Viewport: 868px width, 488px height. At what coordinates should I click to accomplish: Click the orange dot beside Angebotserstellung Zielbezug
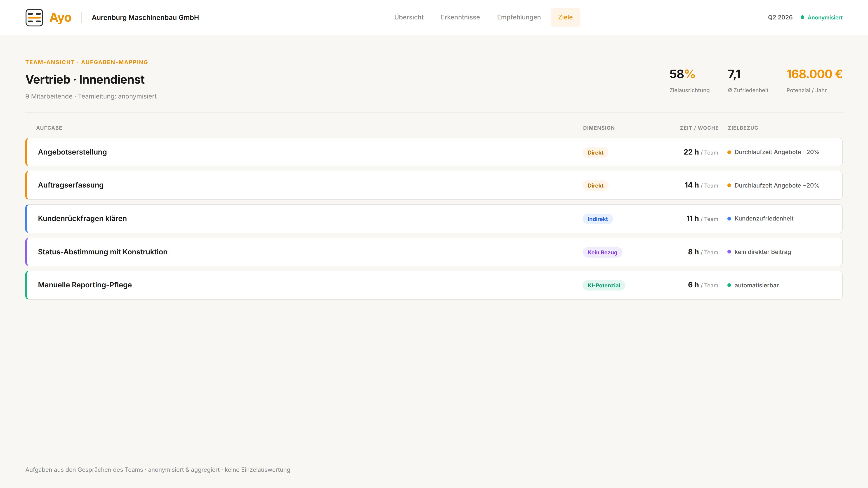tap(729, 152)
